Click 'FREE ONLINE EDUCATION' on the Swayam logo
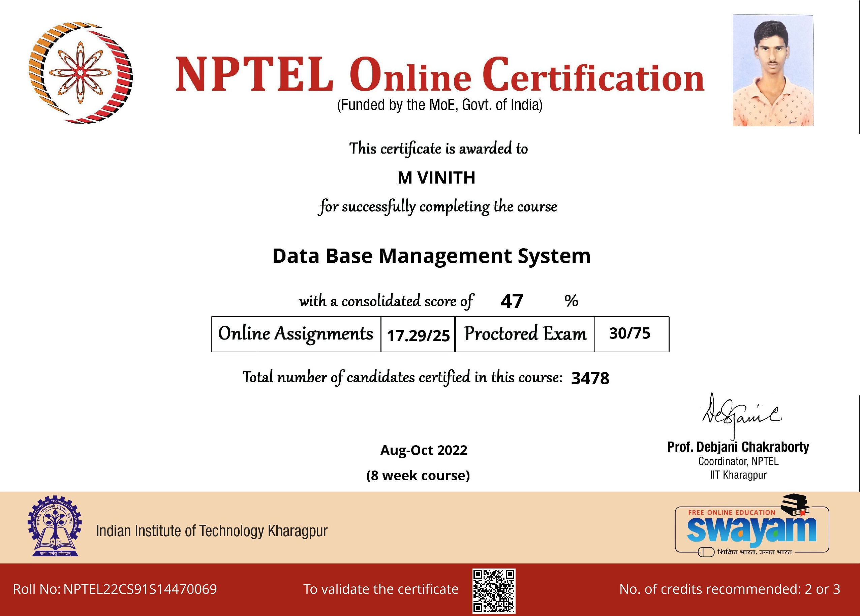 tap(732, 513)
